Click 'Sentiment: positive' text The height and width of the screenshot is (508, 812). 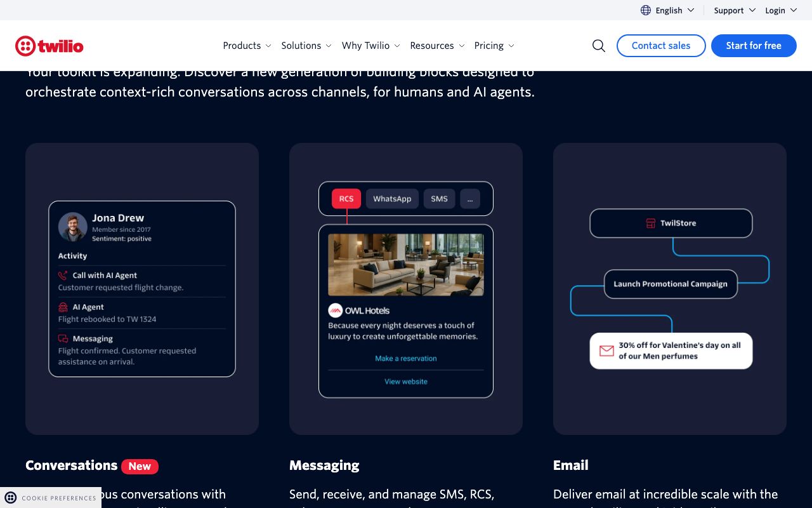click(122, 239)
